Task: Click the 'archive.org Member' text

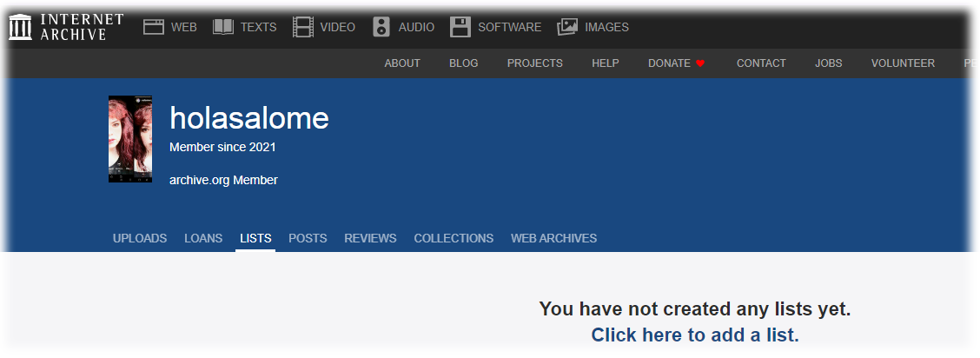Action: click(224, 180)
